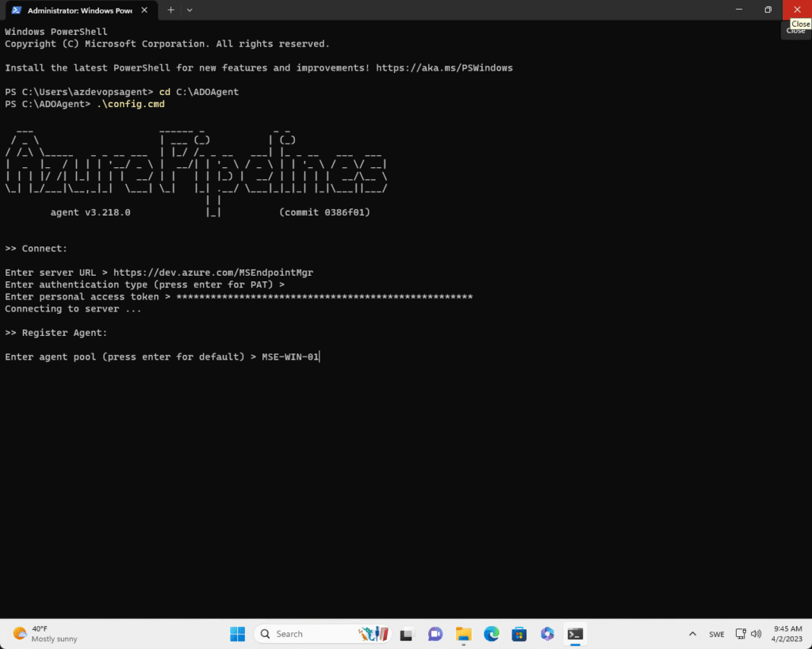
Task: Open the Microsoft 365 taskbar icon
Action: click(x=547, y=634)
